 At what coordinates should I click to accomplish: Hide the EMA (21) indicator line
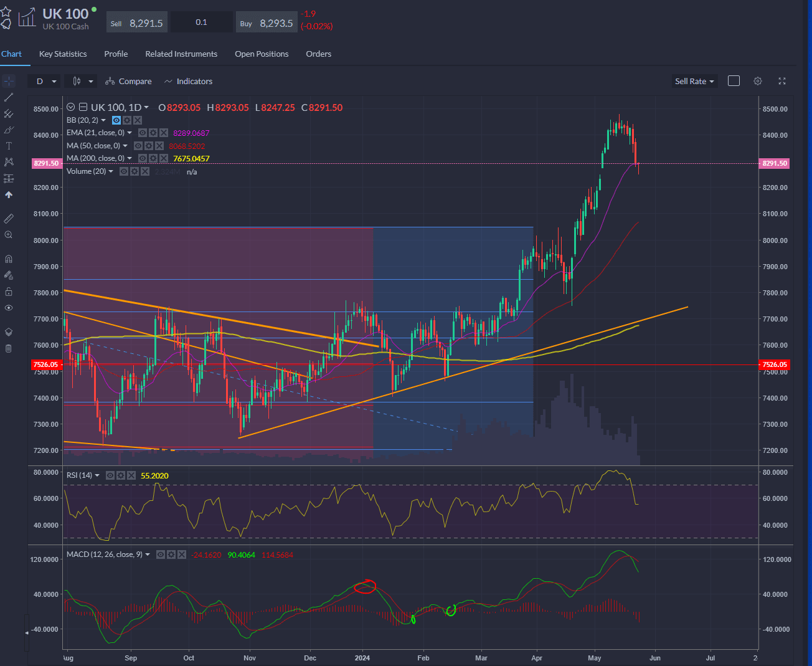pos(143,133)
